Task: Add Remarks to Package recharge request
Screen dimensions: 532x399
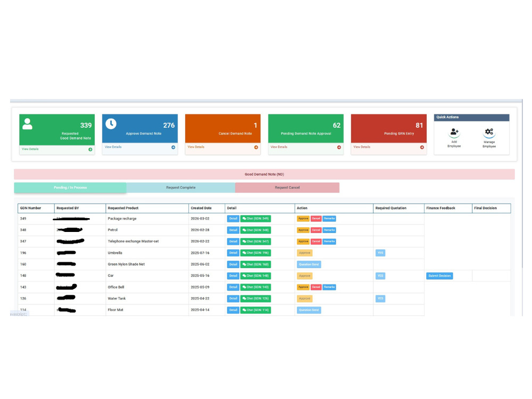Action: tap(329, 219)
